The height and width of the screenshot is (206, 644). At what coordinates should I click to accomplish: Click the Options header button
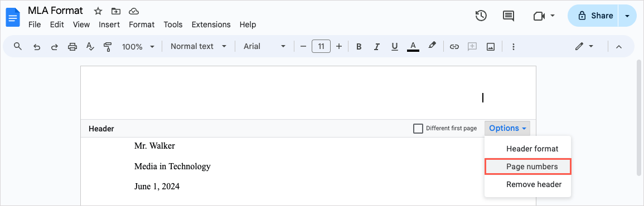[507, 129]
